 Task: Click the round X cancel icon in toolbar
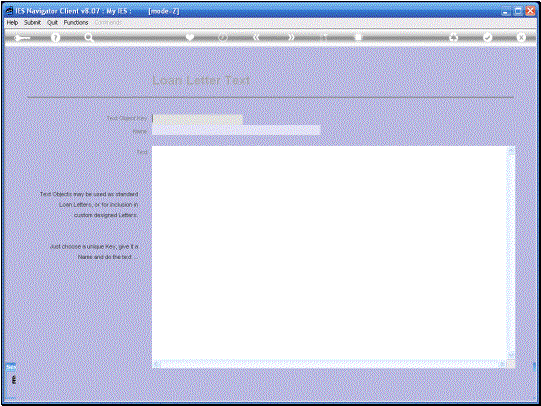pyautogui.click(x=521, y=37)
